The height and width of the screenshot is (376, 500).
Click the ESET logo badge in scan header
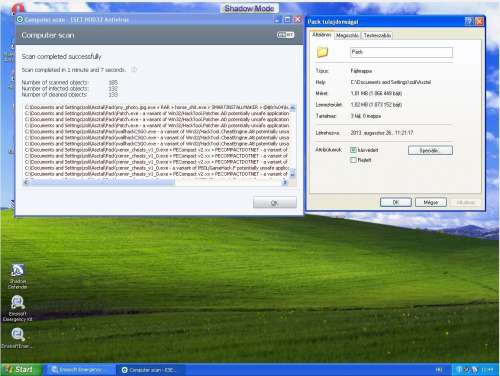point(285,35)
